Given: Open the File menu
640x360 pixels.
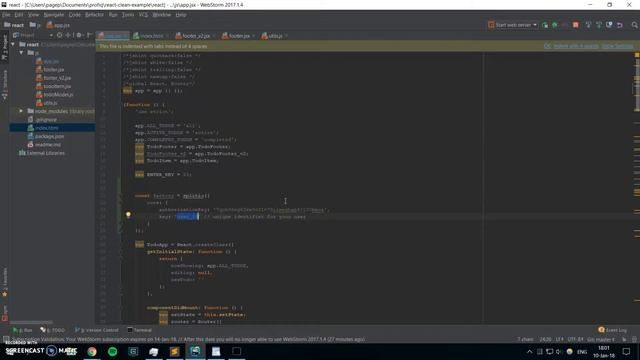Looking at the screenshot, I should (x=6, y=15).
